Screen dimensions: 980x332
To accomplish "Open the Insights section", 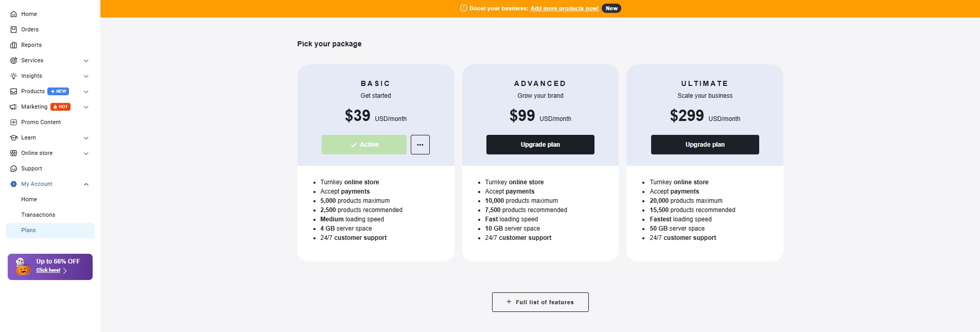I will 32,76.
